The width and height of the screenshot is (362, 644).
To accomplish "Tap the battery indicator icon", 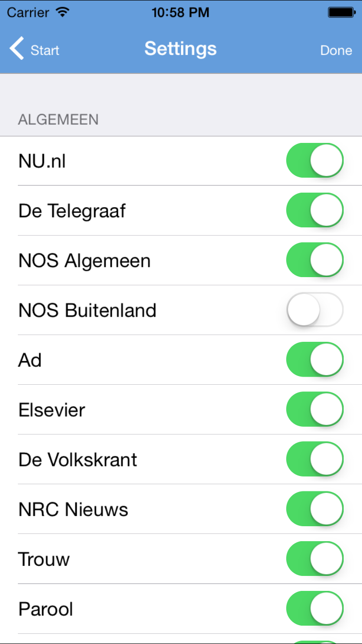I will [x=342, y=13].
